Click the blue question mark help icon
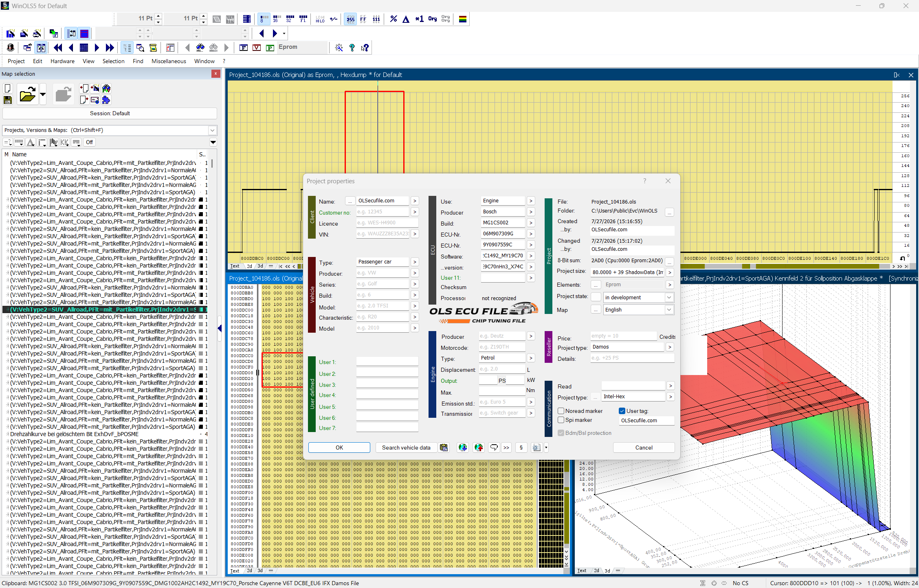The height and width of the screenshot is (588, 919). tap(352, 48)
